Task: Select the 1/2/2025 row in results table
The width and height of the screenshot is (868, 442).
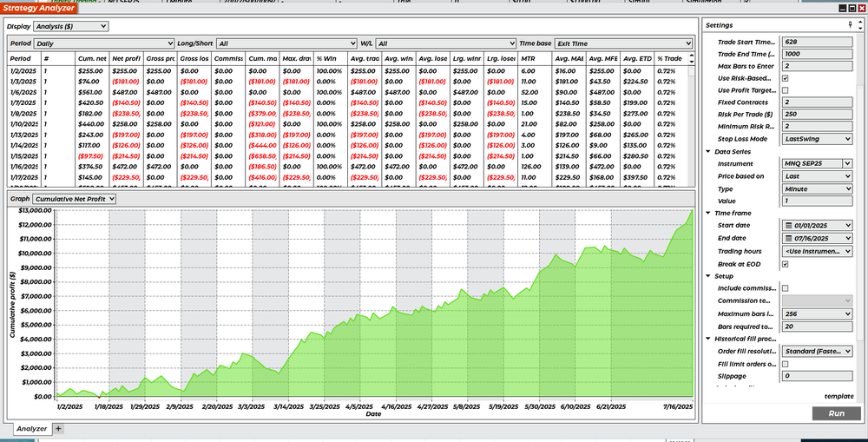Action: [349, 71]
